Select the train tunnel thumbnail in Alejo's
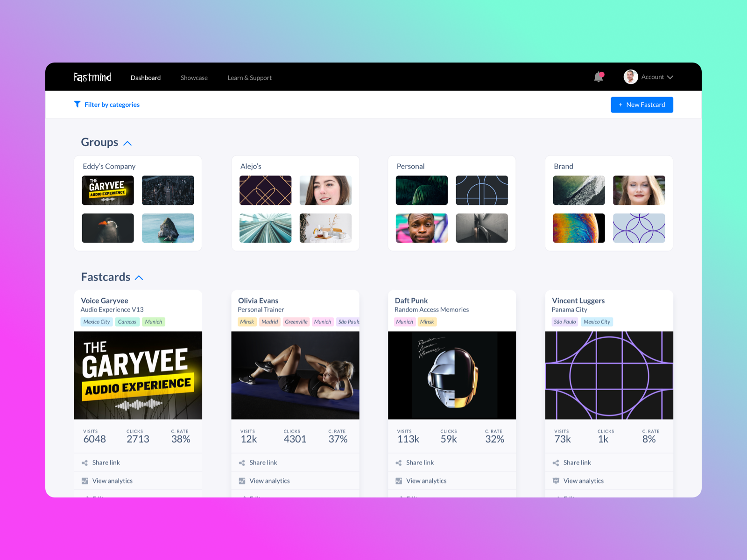Screen dimensions: 747x560 266,228
